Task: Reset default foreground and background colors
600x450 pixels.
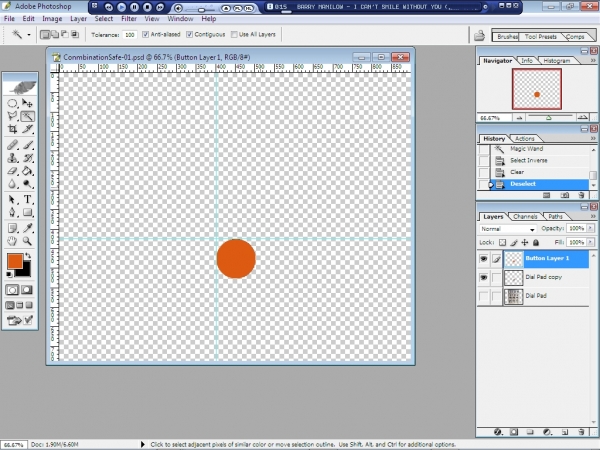Action: (9, 274)
